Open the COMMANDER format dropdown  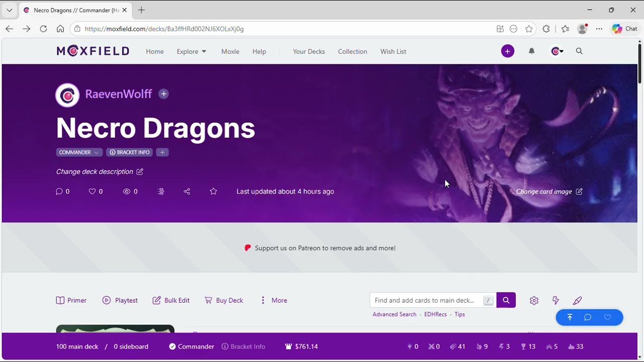pyautogui.click(x=79, y=152)
